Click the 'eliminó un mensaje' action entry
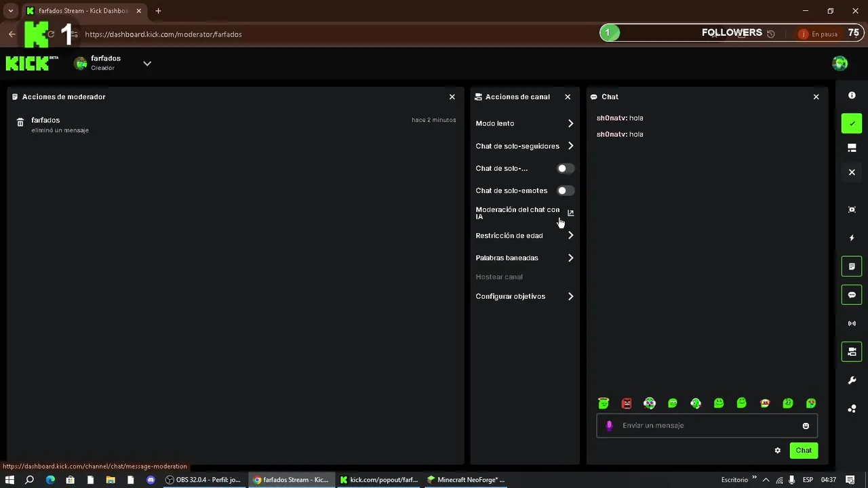868x488 pixels. 60,130
